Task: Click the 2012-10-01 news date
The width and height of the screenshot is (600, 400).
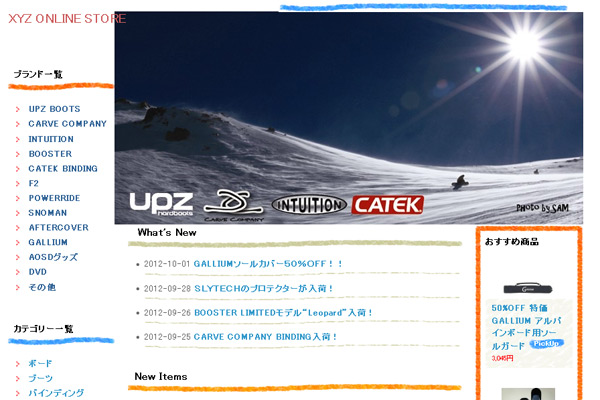Action: [167, 264]
